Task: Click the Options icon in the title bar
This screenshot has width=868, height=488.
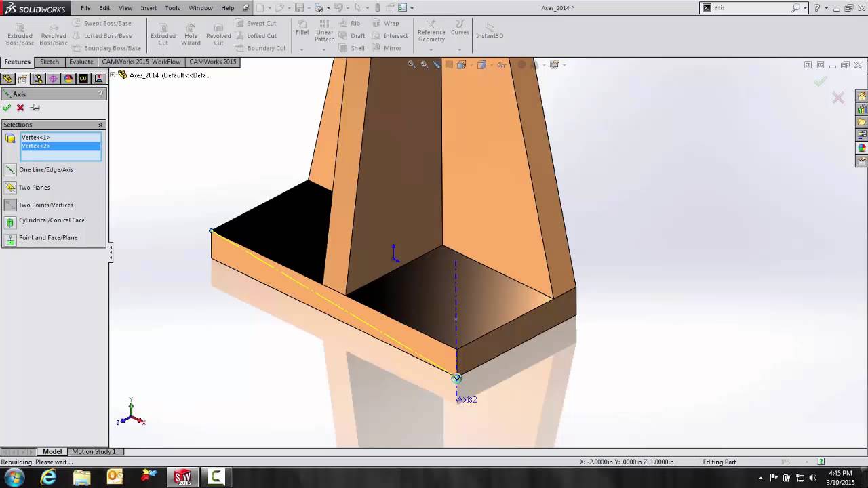Action: 402,8
